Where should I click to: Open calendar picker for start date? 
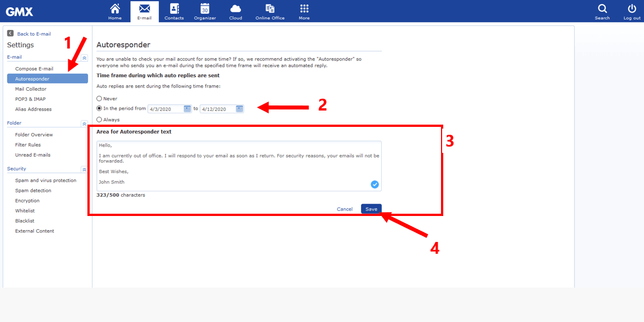tap(187, 109)
